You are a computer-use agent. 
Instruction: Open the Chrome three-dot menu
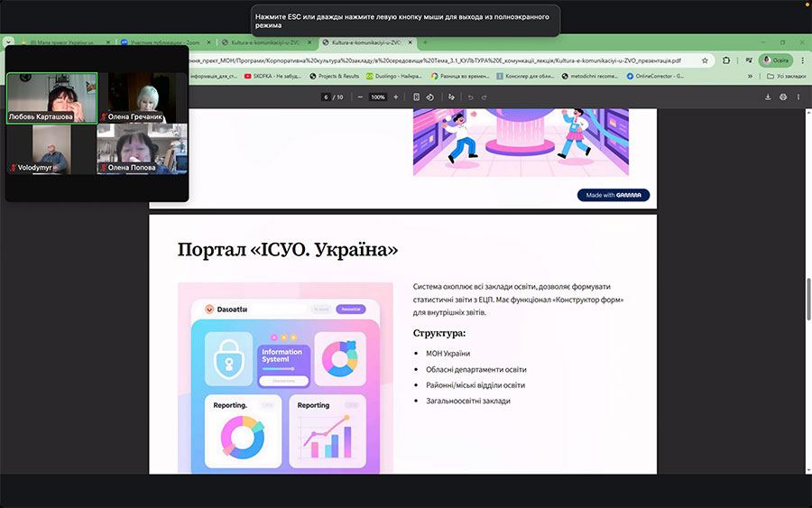pos(802,60)
